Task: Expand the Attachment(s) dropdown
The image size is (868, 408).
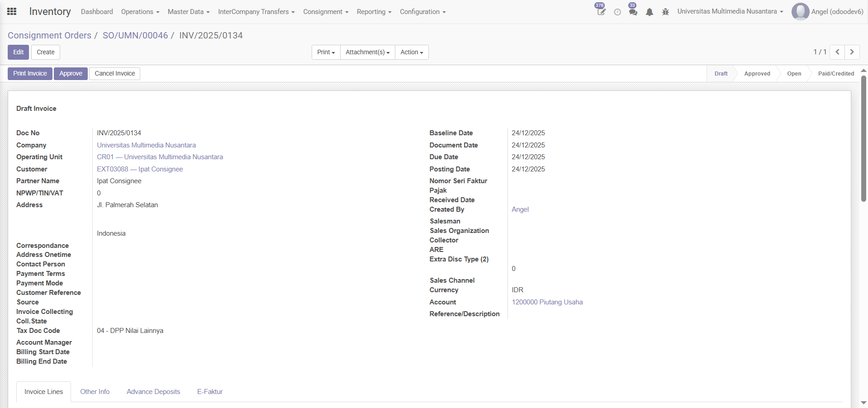Action: (x=367, y=52)
